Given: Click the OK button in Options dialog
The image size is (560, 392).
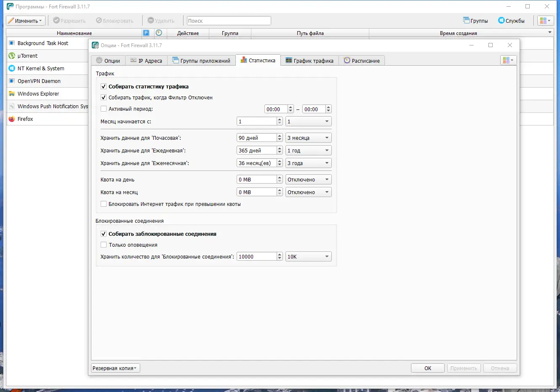Looking at the screenshot, I should pos(428,368).
